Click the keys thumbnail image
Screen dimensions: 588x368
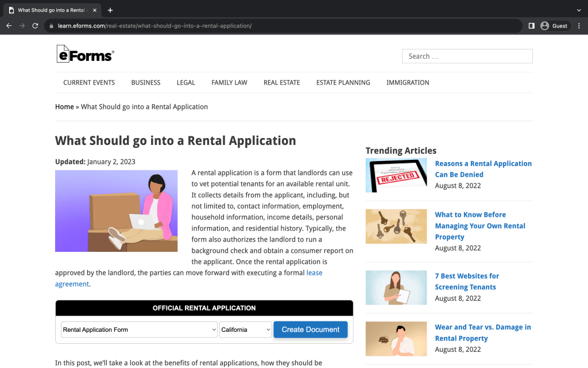pyautogui.click(x=396, y=227)
